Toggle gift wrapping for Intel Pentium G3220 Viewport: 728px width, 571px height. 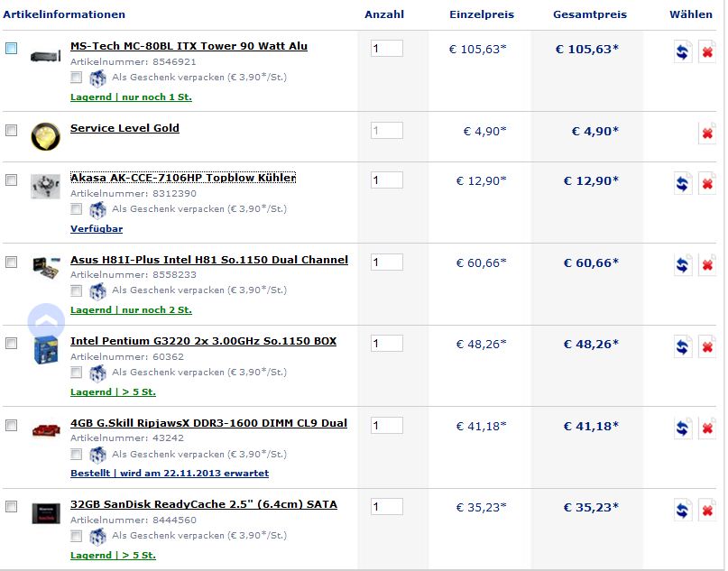[x=76, y=373]
